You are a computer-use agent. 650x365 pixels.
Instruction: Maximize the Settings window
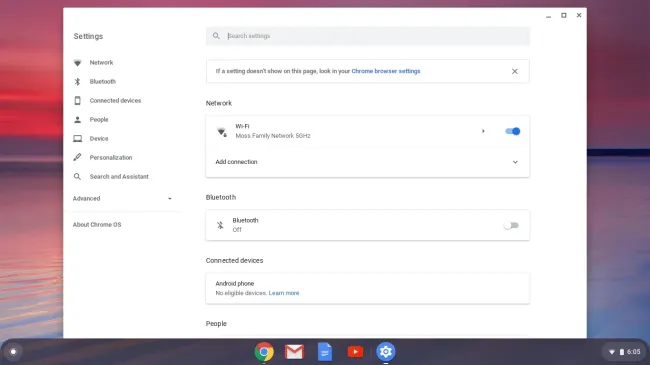[x=564, y=15]
